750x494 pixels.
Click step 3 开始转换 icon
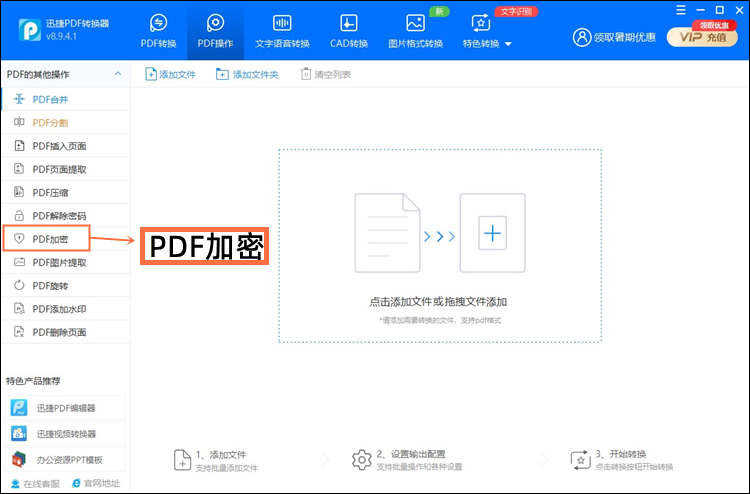(x=580, y=460)
